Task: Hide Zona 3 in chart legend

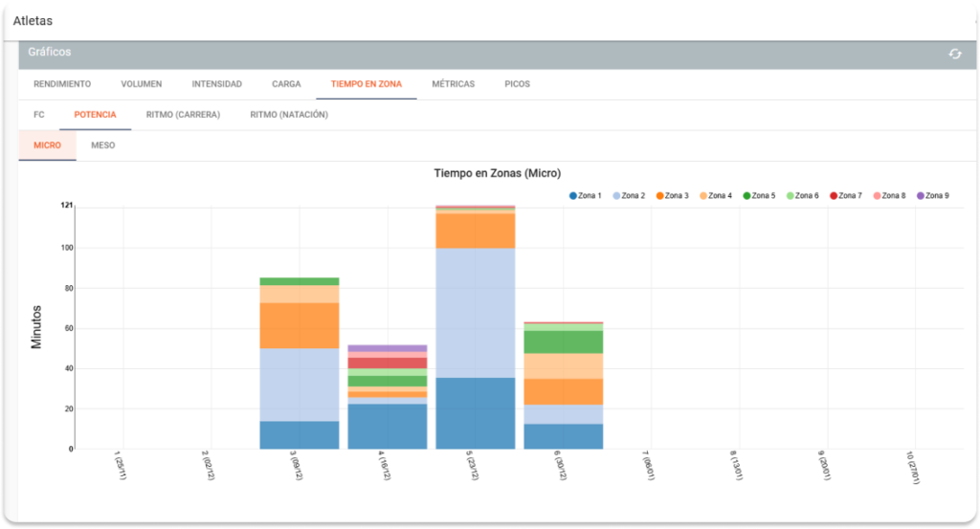Action: 672,196
